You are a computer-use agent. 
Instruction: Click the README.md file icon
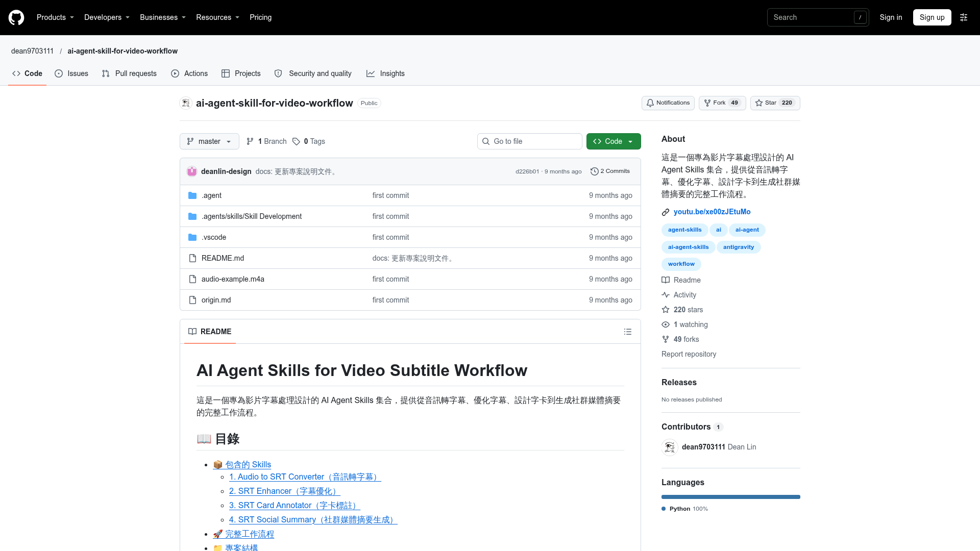(x=192, y=258)
